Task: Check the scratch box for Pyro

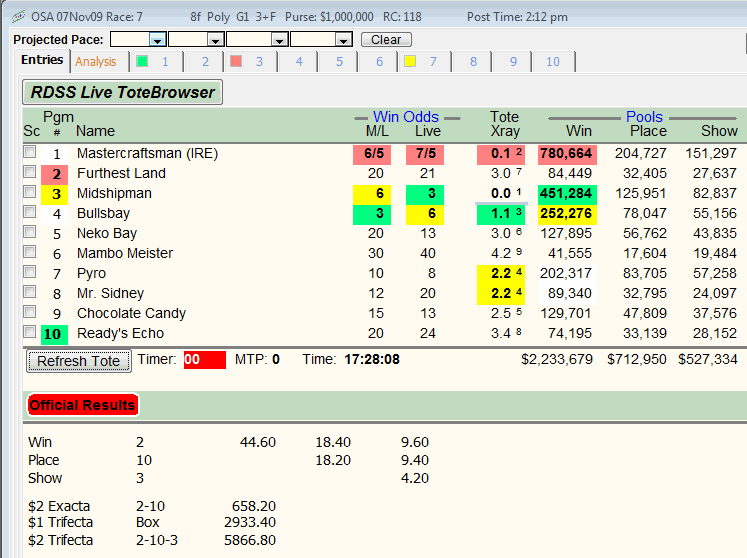Action: 30,272
